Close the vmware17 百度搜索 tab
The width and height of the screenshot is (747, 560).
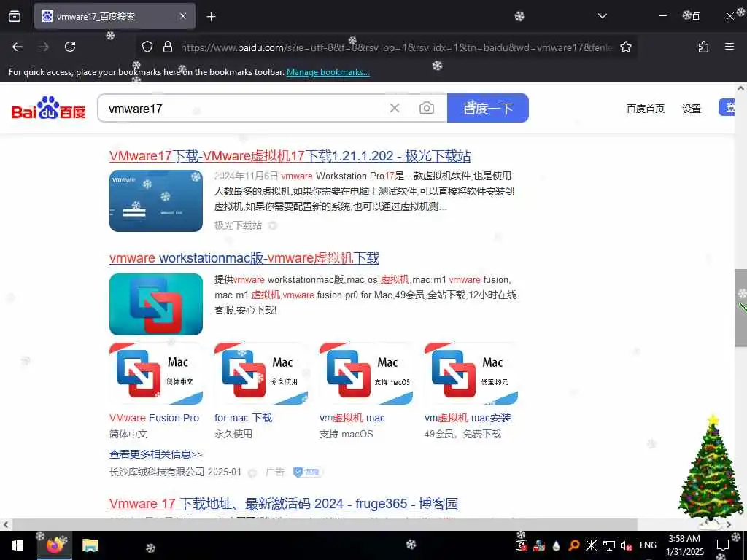click(183, 16)
